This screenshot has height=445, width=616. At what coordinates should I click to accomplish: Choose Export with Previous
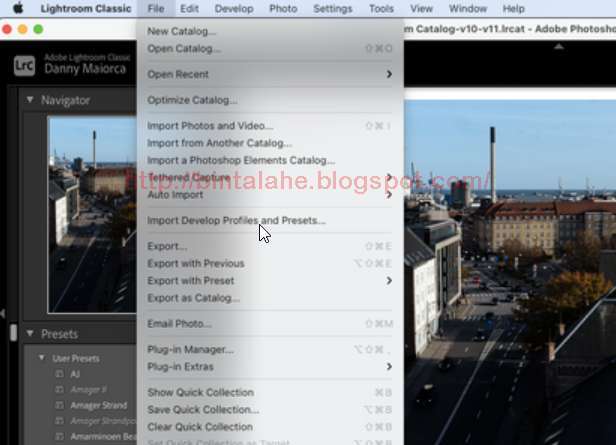point(270,264)
